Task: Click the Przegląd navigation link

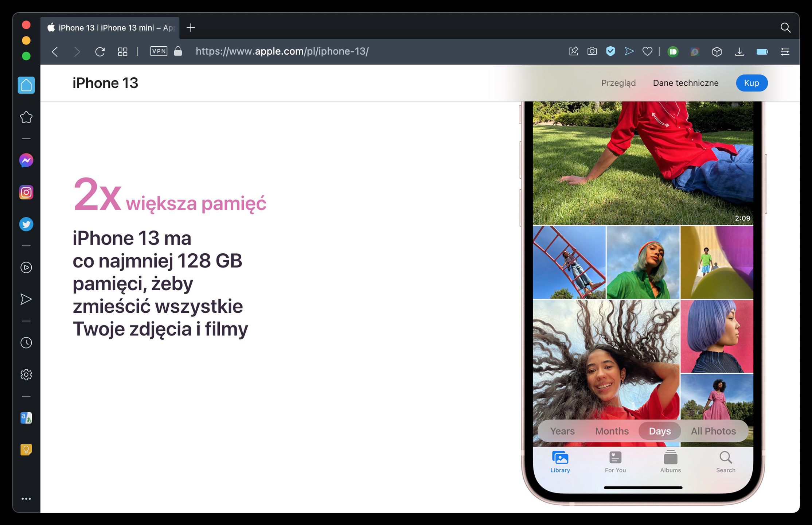Action: 618,83
